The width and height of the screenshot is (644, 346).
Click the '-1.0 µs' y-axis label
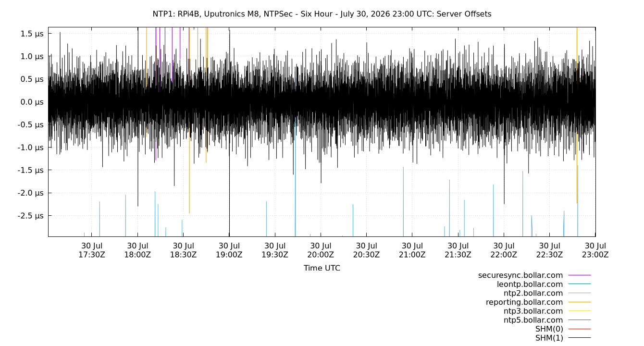coord(31,148)
